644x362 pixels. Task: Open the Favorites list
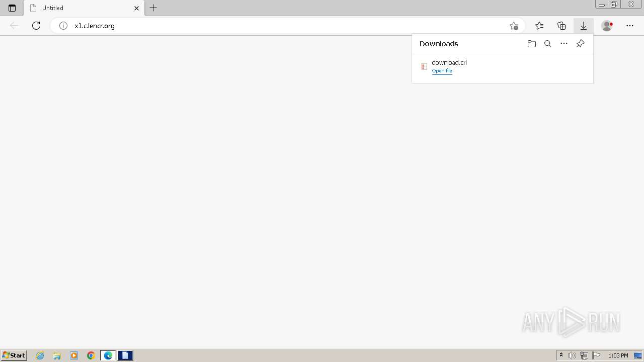[x=539, y=26]
